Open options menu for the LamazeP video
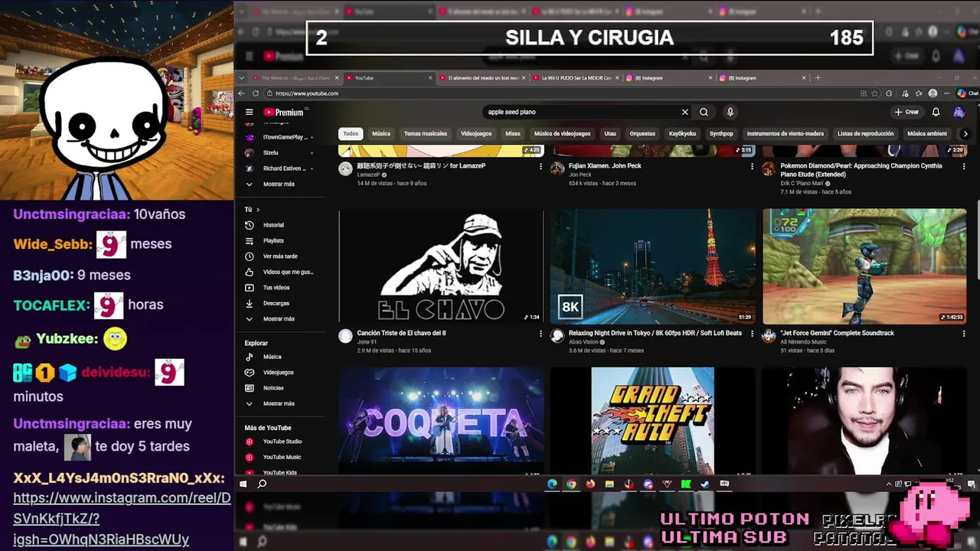This screenshot has height=551, width=980. click(x=541, y=166)
